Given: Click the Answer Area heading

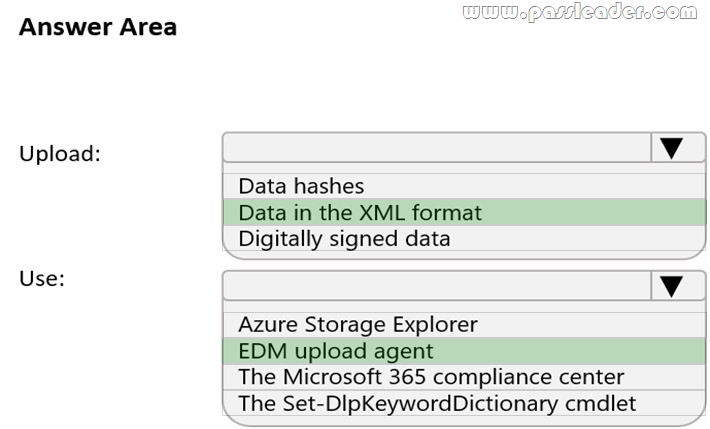Looking at the screenshot, I should 98,27.
